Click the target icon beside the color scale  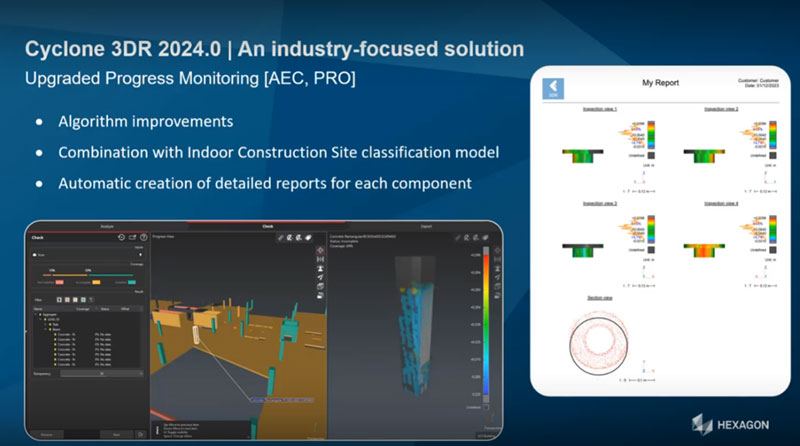tap(497, 251)
